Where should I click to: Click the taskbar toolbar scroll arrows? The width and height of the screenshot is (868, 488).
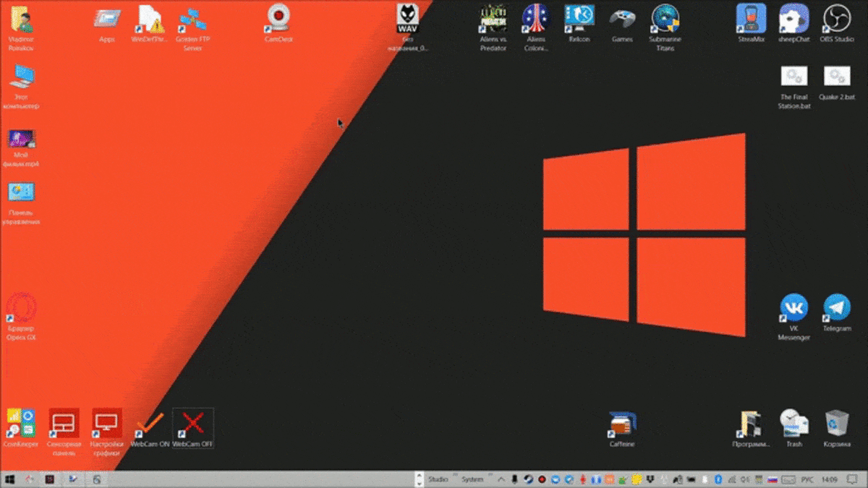coord(418,479)
